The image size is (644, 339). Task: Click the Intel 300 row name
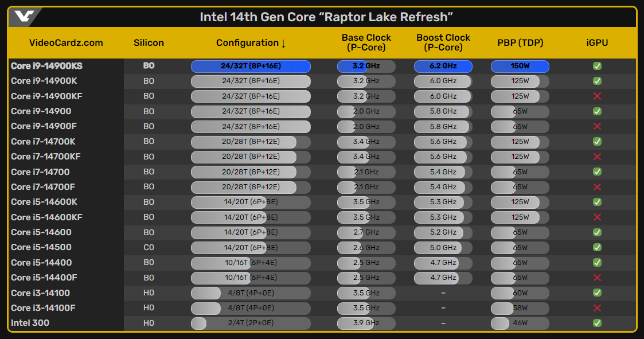[x=30, y=323]
